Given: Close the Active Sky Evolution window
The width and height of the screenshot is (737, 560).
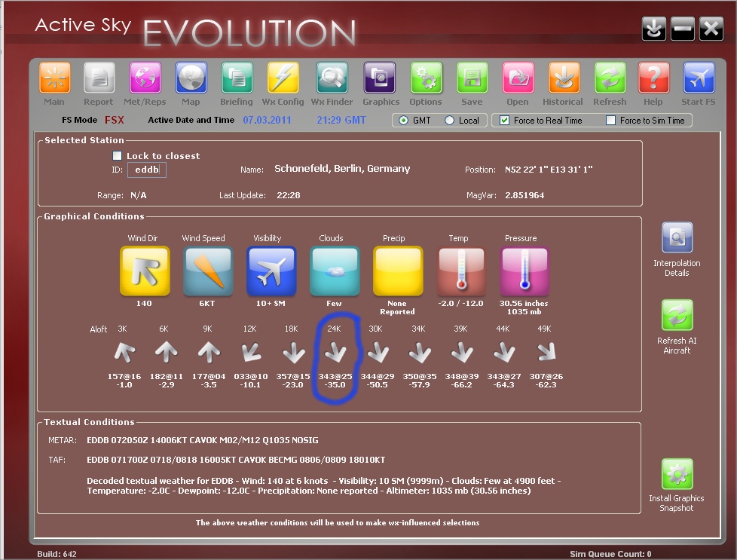Looking at the screenshot, I should coord(711,28).
